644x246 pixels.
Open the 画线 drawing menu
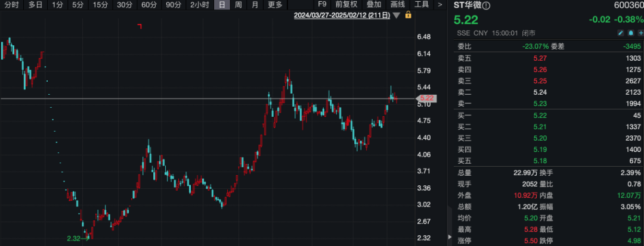pos(398,5)
